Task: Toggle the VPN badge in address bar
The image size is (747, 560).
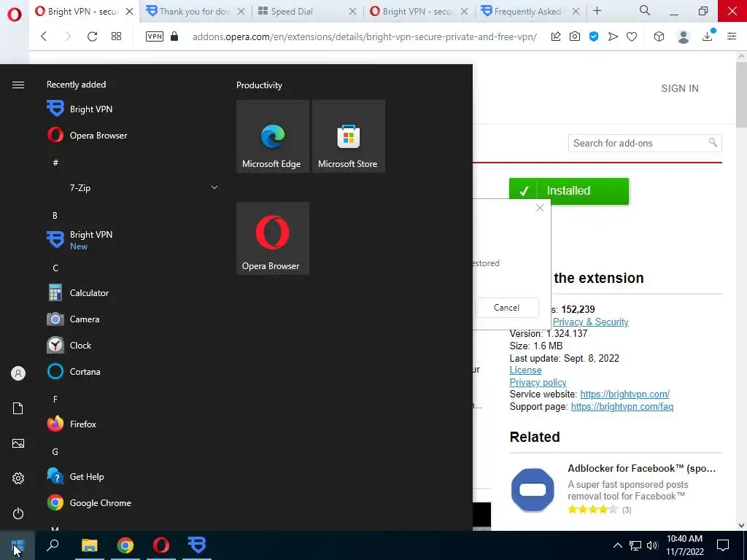Action: (155, 36)
